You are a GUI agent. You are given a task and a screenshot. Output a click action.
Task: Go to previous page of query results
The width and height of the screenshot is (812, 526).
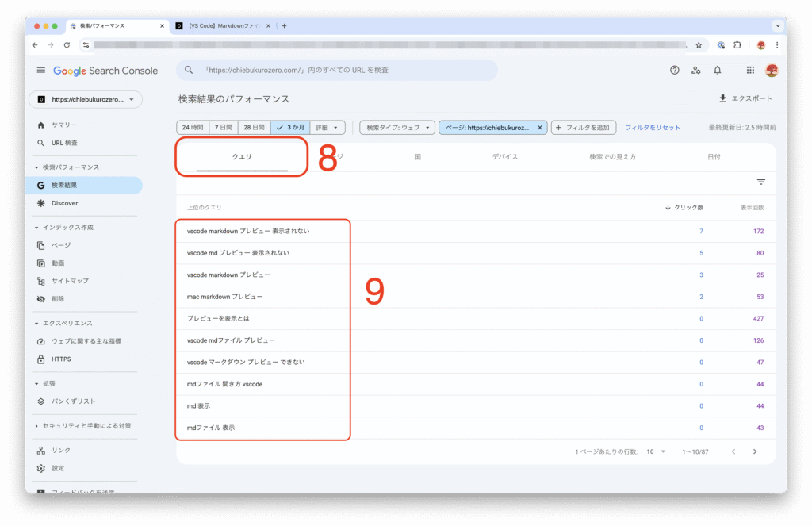pyautogui.click(x=733, y=451)
